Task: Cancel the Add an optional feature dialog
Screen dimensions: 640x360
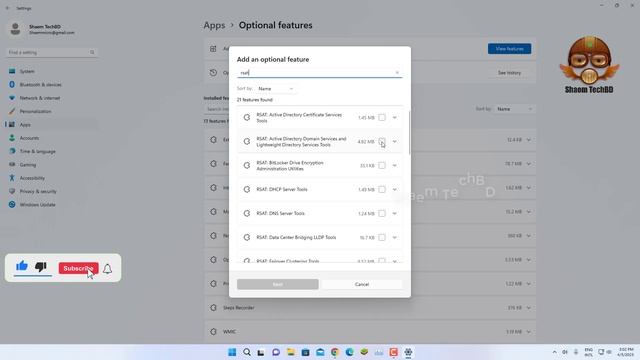Action: click(362, 284)
